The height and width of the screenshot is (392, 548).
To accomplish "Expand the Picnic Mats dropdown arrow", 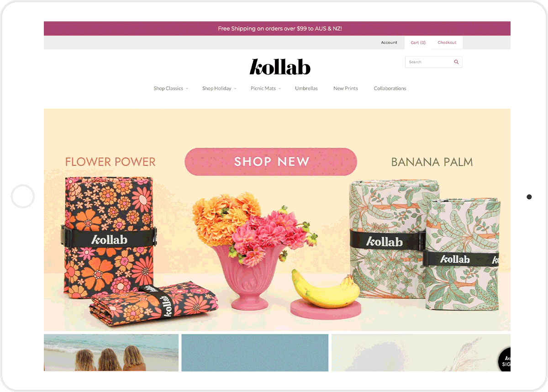I will (x=279, y=89).
